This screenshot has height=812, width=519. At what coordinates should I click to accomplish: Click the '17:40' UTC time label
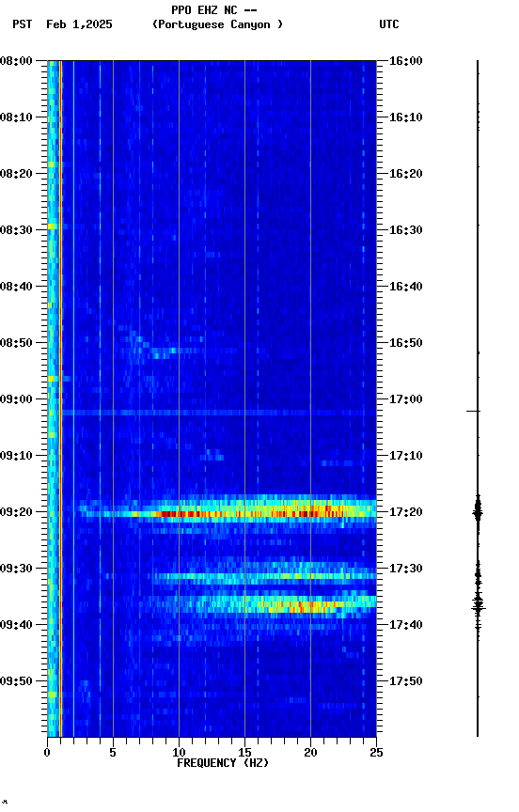(406, 626)
